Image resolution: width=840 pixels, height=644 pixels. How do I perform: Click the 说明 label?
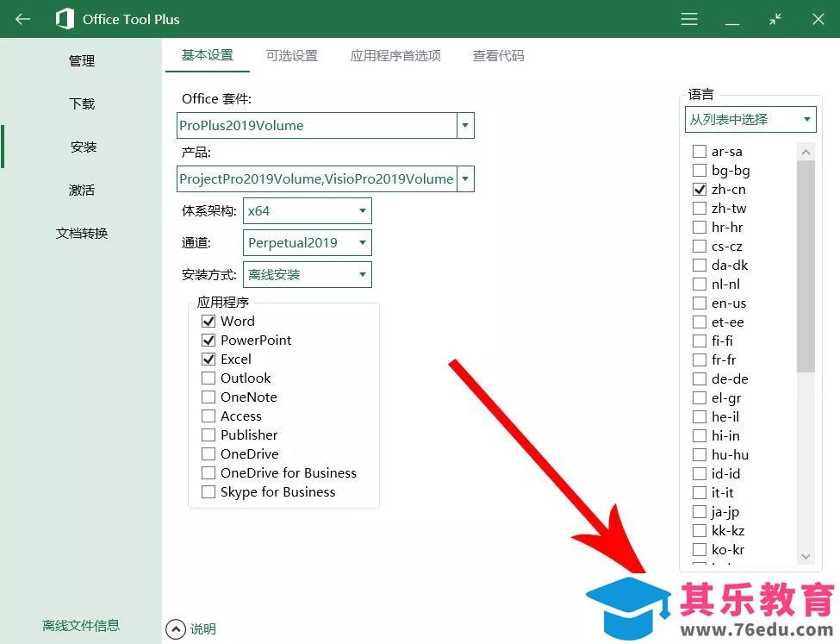[x=203, y=629]
